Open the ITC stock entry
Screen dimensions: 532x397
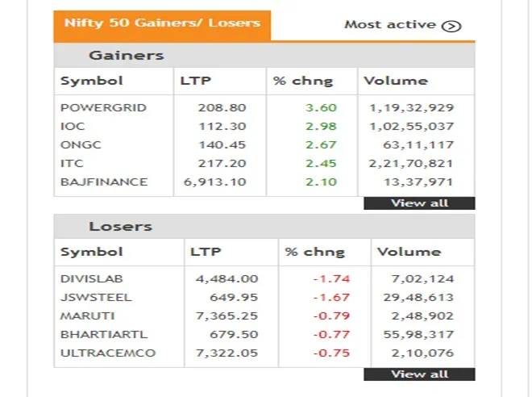pos(72,163)
